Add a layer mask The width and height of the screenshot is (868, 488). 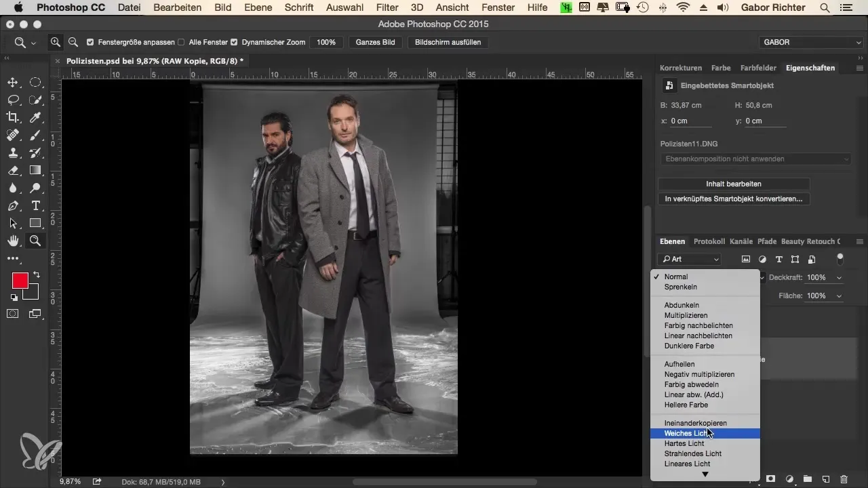coord(771,479)
